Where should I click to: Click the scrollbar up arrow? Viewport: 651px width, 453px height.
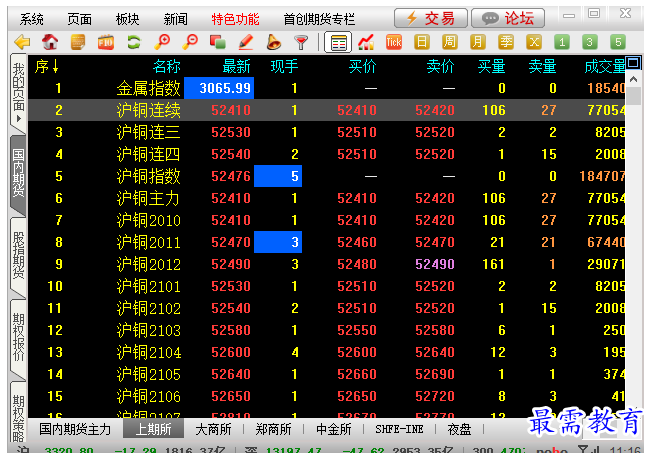coord(633,79)
